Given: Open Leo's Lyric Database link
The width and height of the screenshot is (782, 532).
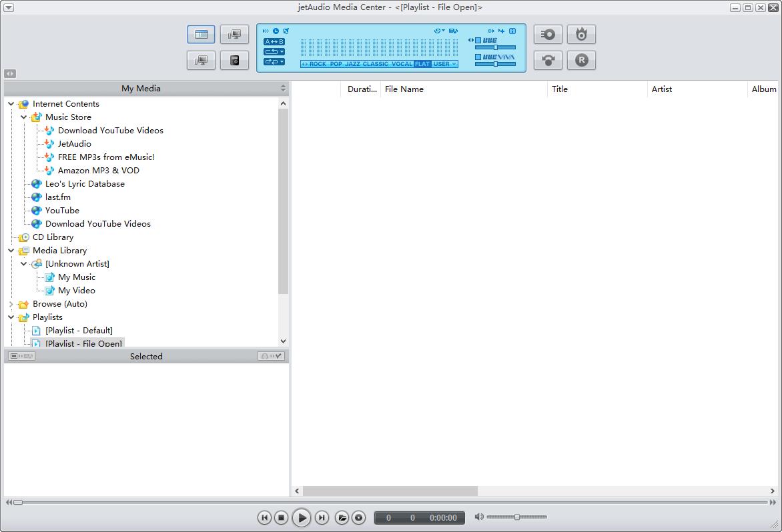Looking at the screenshot, I should point(85,184).
